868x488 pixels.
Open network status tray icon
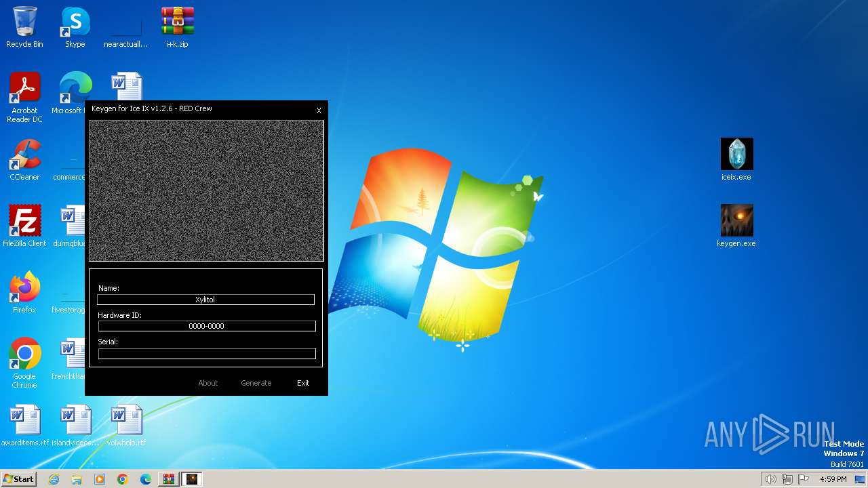[787, 479]
